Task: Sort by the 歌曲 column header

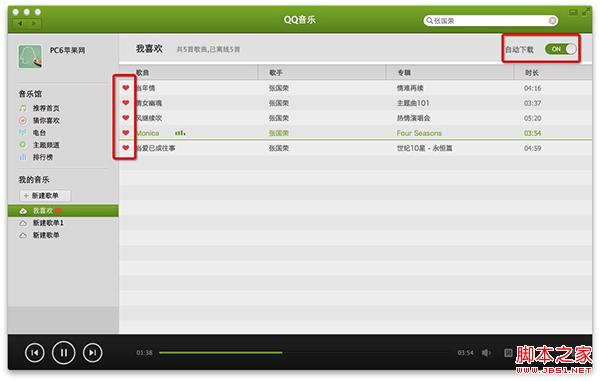Action: (143, 73)
